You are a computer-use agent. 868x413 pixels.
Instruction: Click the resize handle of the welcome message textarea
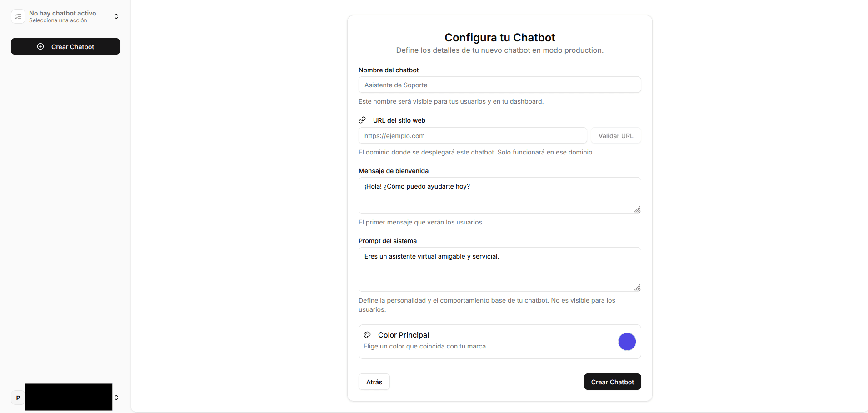tap(637, 210)
